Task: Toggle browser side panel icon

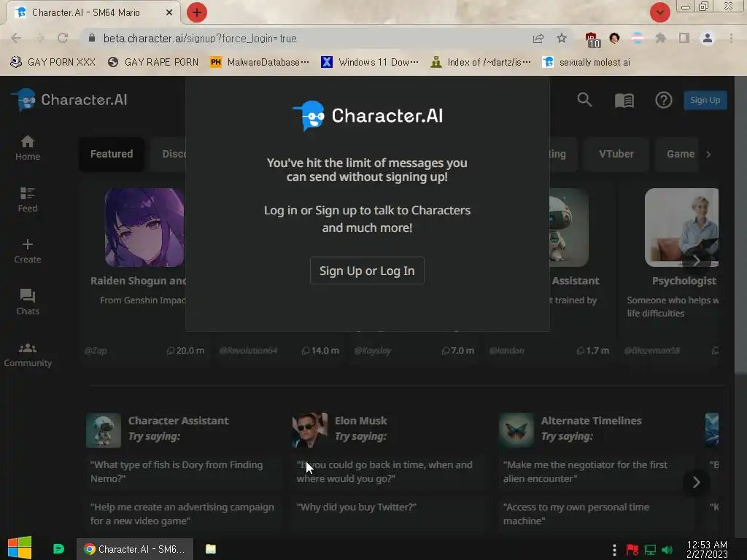Action: tap(684, 38)
